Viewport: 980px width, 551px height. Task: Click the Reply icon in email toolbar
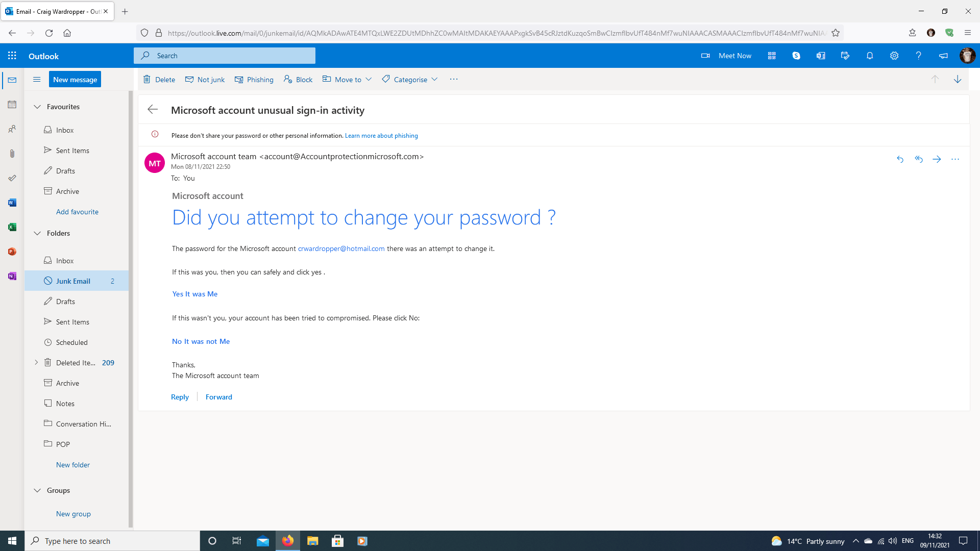(x=900, y=159)
